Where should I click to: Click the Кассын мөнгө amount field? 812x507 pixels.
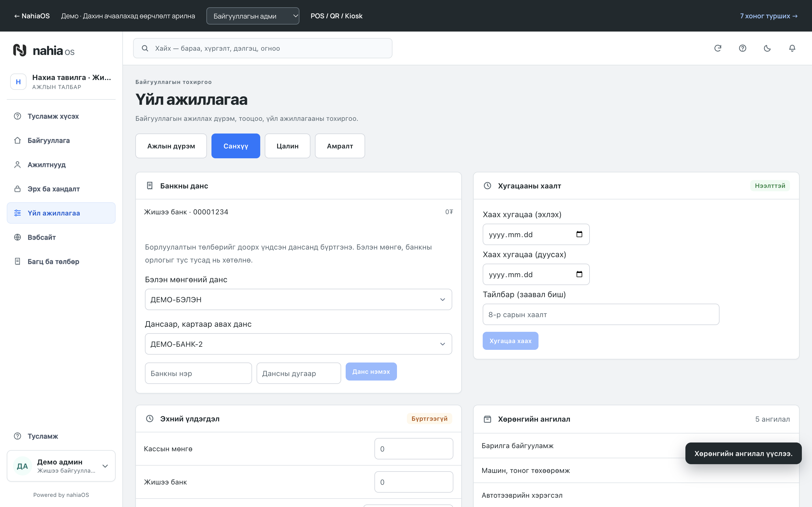(x=414, y=449)
